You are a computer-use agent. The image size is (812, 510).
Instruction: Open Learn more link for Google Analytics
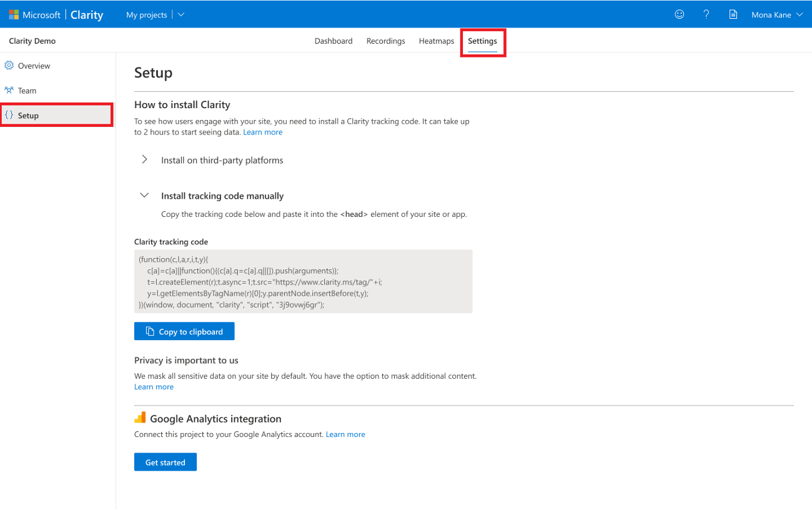click(x=345, y=434)
